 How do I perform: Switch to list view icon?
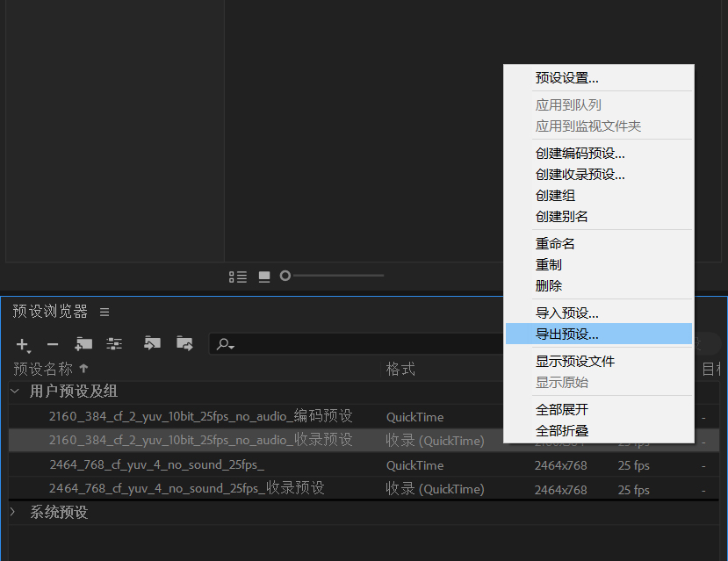point(237,277)
